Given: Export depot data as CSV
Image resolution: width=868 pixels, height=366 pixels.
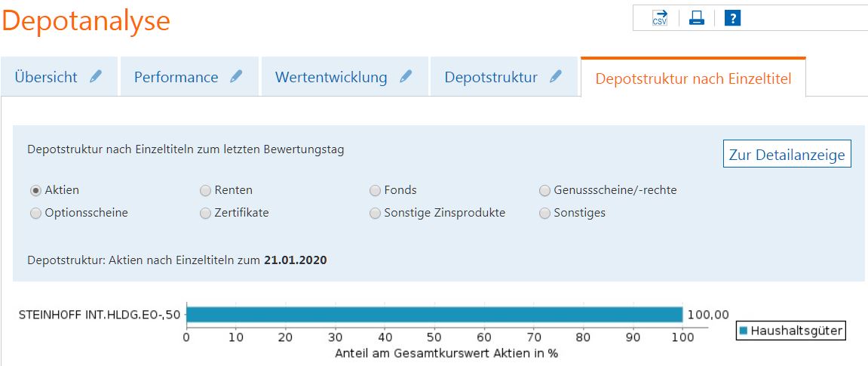Looking at the screenshot, I should pyautogui.click(x=660, y=18).
